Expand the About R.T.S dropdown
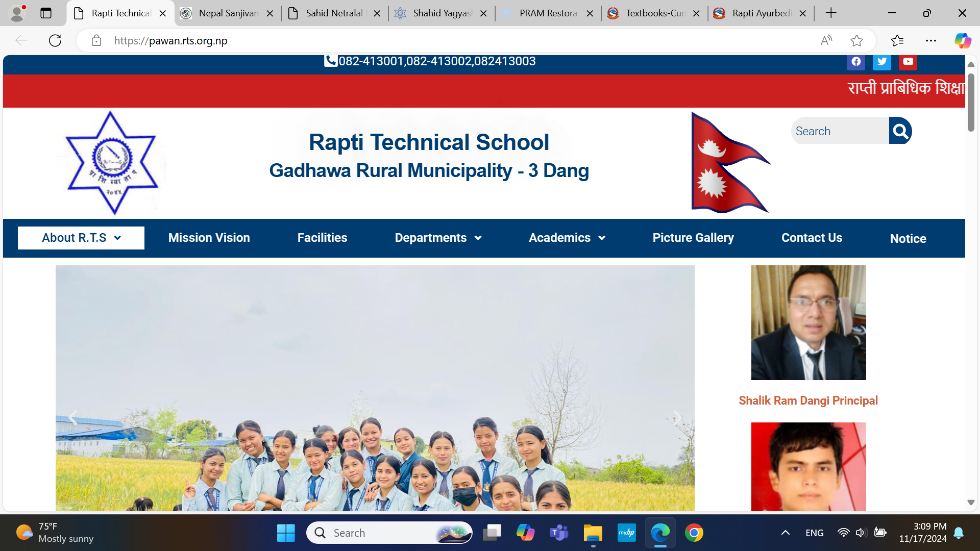The image size is (980, 551). (x=81, y=238)
